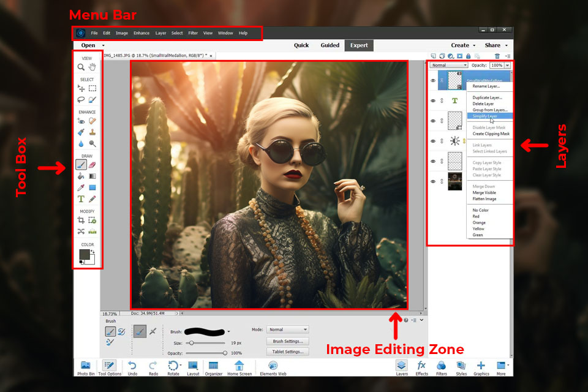
Task: Open the brush Mode dropdown
Action: 288,330
